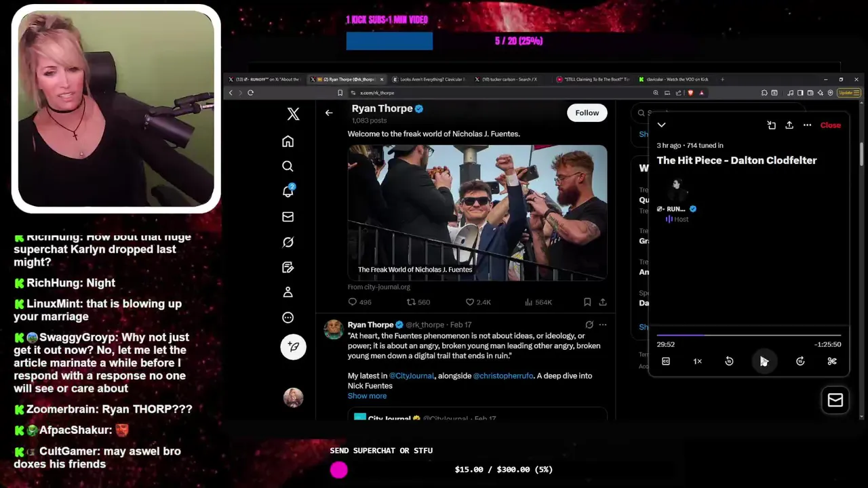This screenshot has width=868, height=488.
Task: Toggle captions in Space player
Action: tap(666, 361)
